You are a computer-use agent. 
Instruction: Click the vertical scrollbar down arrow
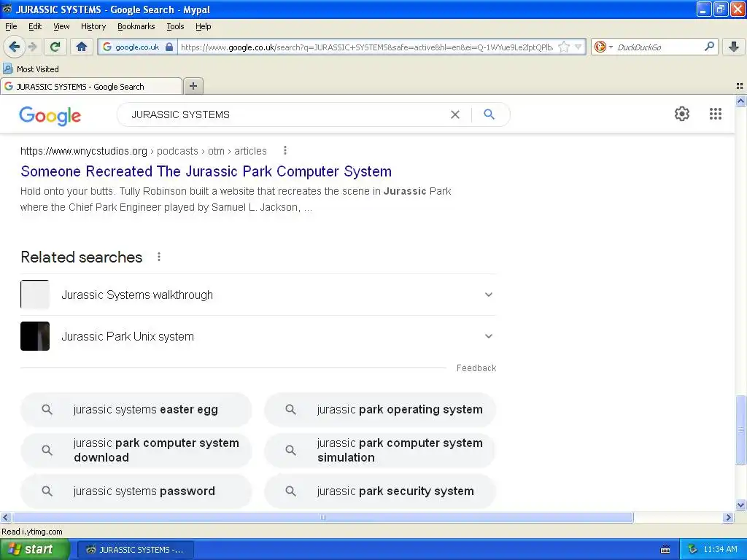(740, 505)
